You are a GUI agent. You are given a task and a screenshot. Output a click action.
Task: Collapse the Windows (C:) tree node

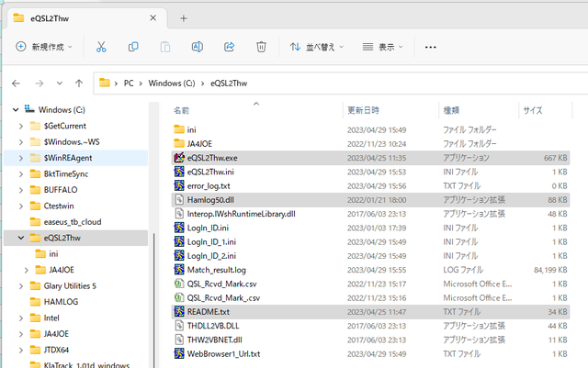tap(16, 110)
